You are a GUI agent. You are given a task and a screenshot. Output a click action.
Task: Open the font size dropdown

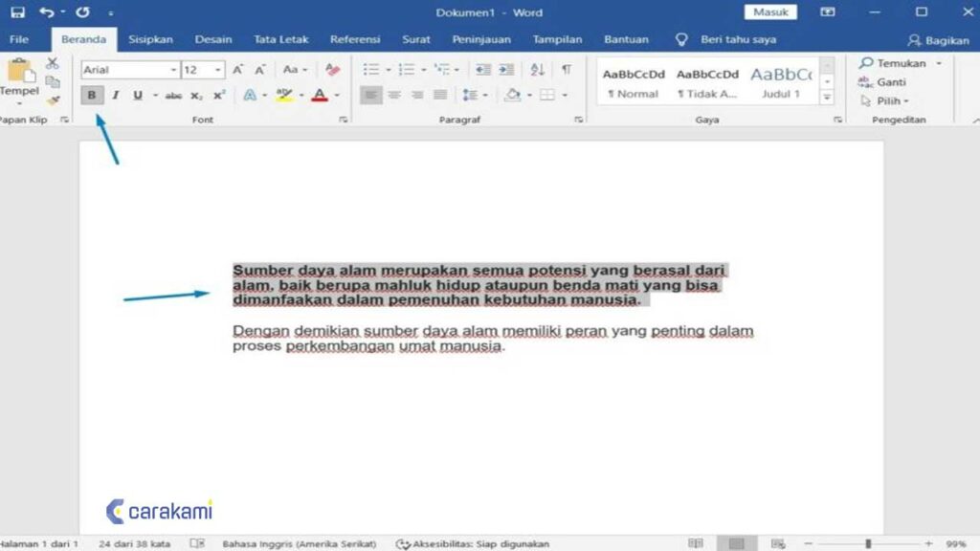[217, 67]
